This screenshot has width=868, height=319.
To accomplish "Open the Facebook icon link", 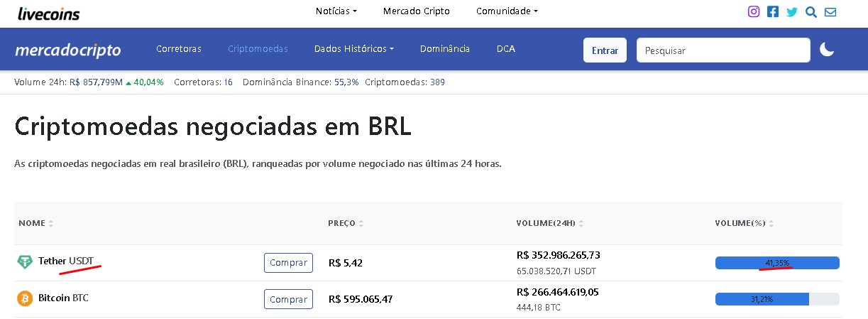I will [x=773, y=11].
